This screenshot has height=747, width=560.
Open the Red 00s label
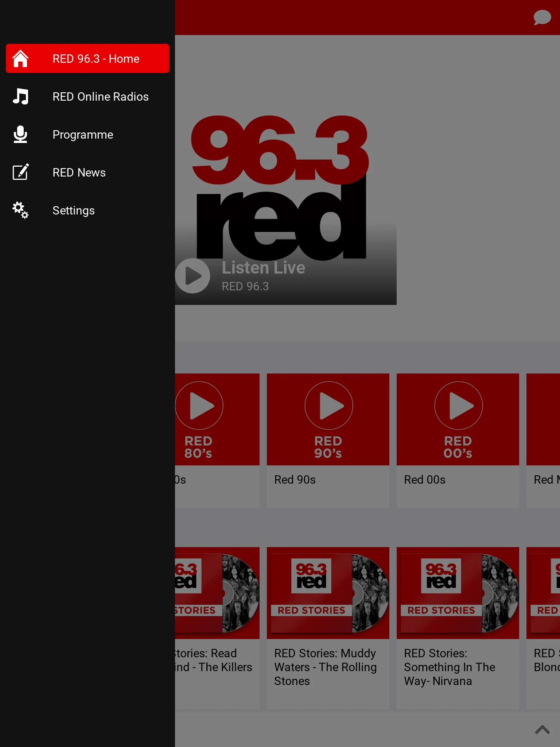425,480
